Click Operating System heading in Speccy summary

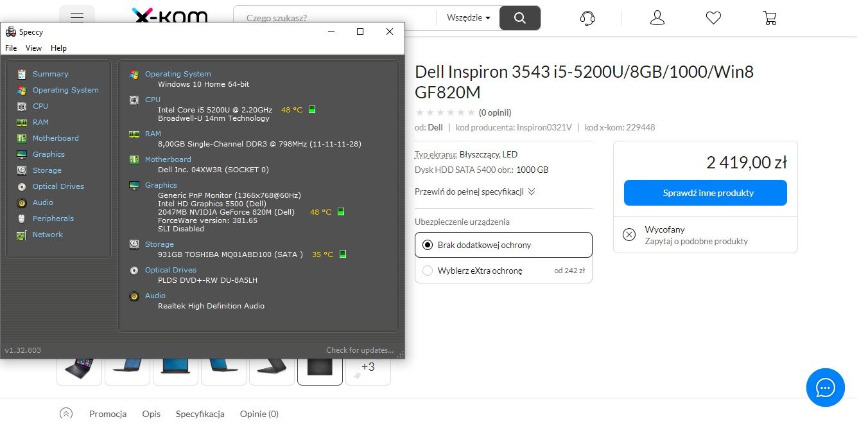[x=178, y=74]
